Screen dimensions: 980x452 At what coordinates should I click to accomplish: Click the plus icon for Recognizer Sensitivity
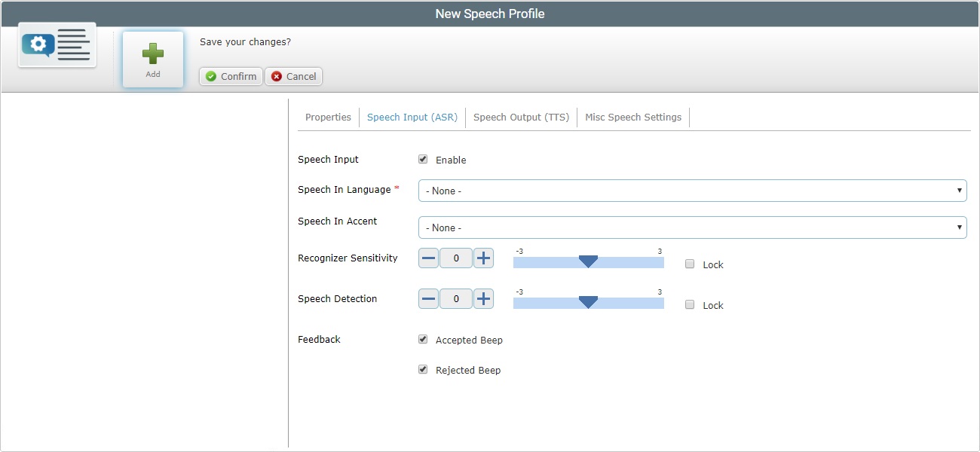pyautogui.click(x=483, y=258)
